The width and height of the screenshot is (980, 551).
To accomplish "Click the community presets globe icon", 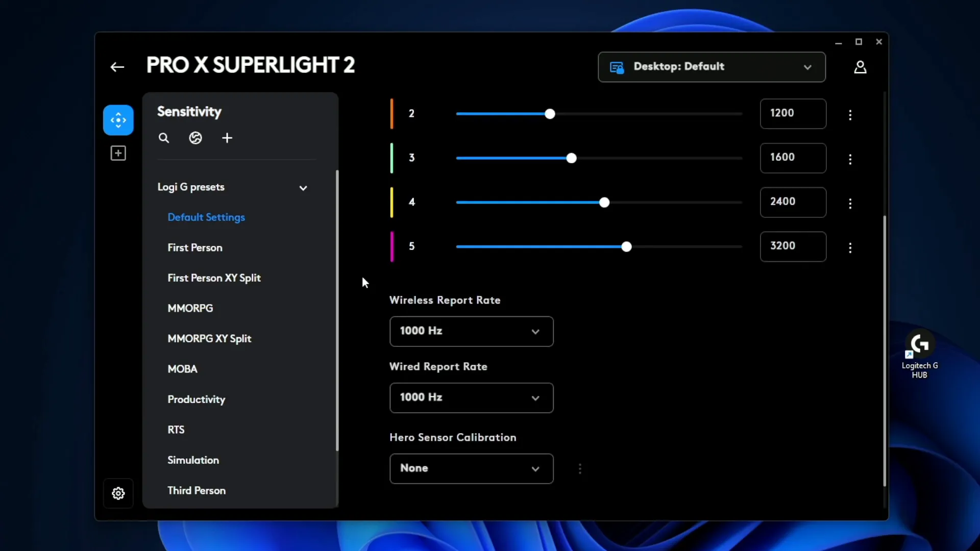I will (195, 138).
